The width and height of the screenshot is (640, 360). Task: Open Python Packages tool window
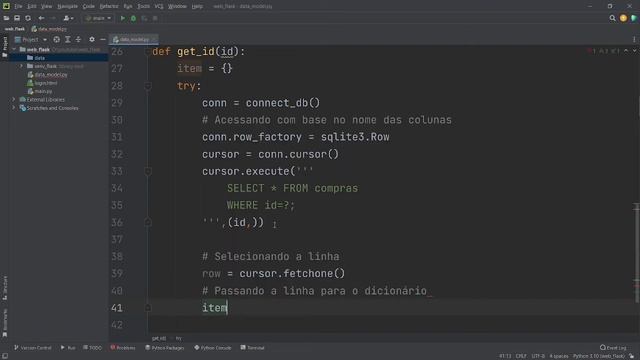[x=164, y=348]
